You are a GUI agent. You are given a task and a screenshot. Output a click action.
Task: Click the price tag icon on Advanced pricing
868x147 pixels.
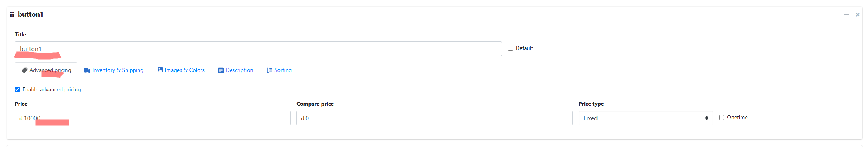click(24, 70)
